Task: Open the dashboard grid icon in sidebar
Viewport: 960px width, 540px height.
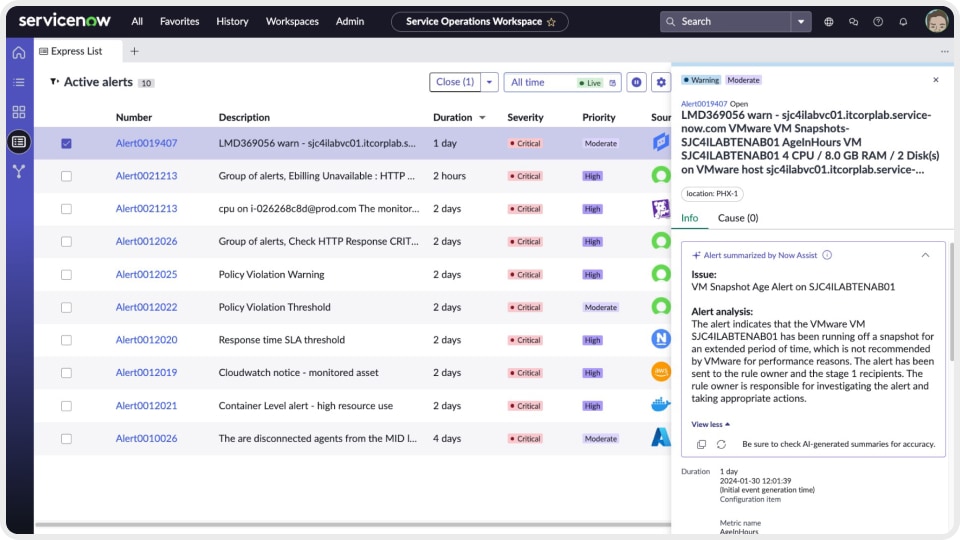Action: click(18, 112)
